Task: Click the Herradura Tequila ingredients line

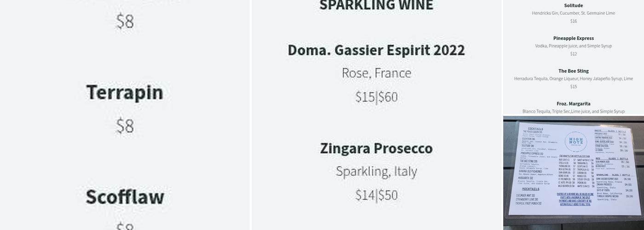Action: (x=573, y=79)
